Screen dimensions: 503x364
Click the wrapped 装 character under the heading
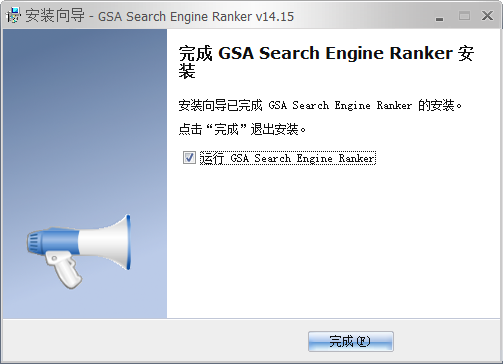(187, 71)
